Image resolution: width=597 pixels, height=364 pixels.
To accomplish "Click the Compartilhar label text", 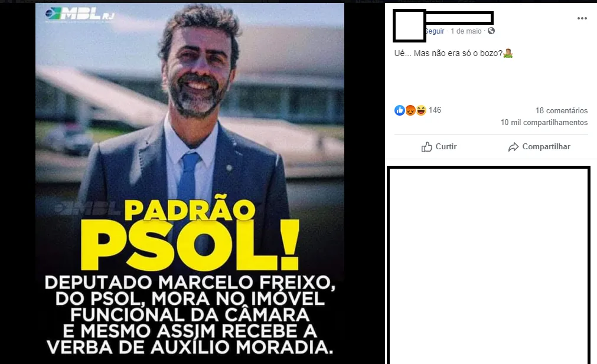I will pos(546,147).
